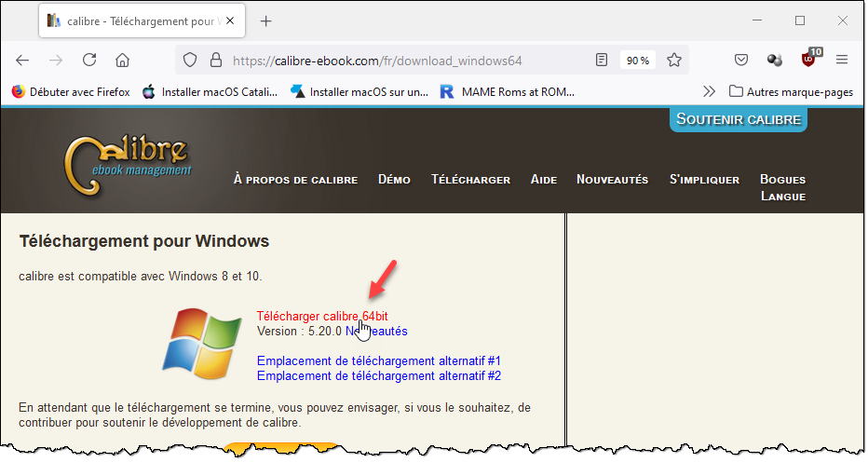
Task: Open the Langue menu item
Action: tap(782, 197)
